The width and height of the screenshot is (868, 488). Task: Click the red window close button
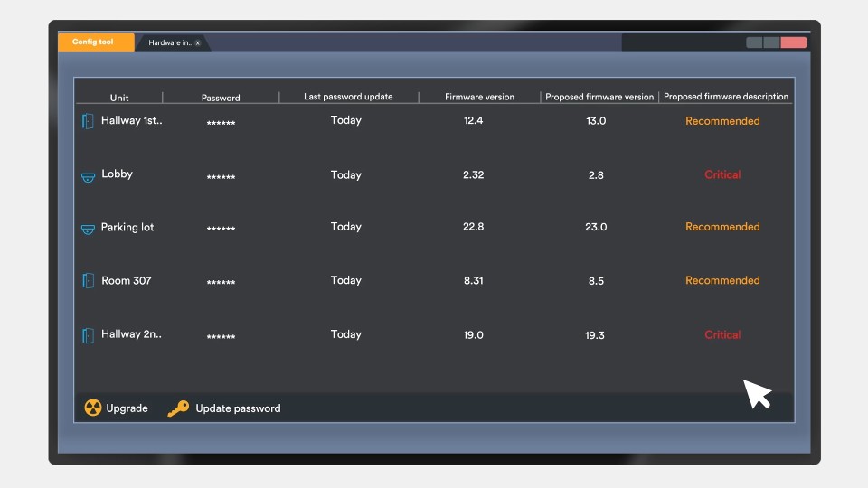(793, 42)
